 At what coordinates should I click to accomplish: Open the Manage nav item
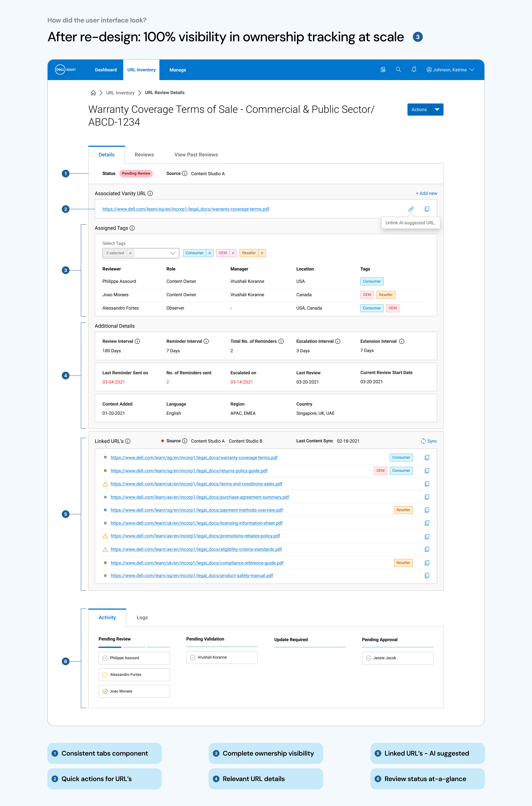178,70
